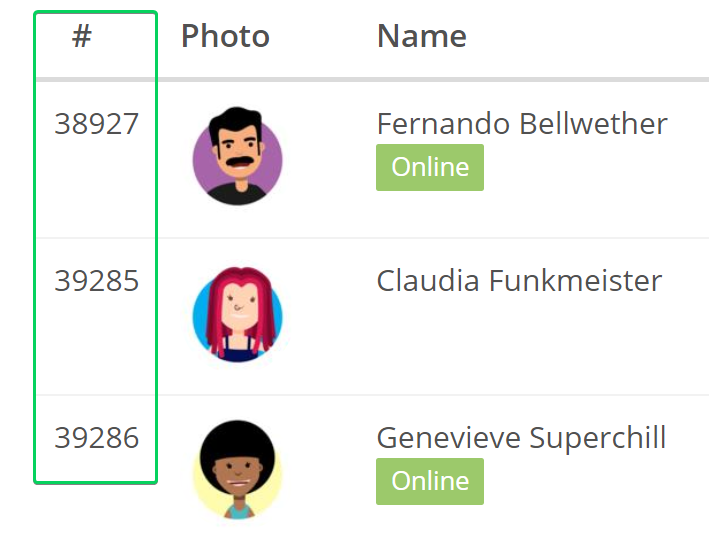709x549 pixels.
Task: Select ID number 38927
Action: click(x=96, y=124)
